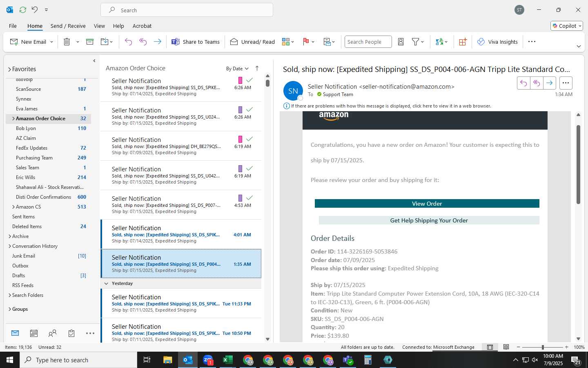
Task: Click the Copilot button
Action: point(567,26)
